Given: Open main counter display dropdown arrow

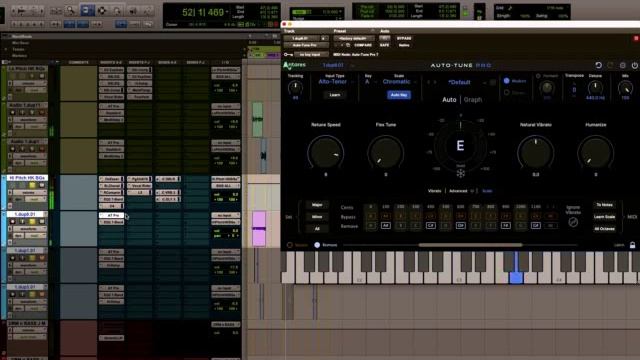Looking at the screenshot, I should [x=227, y=12].
